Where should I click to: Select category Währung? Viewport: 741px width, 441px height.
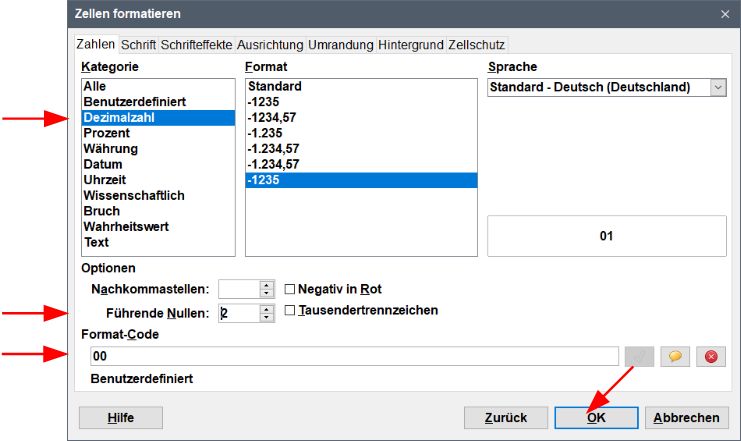(158, 149)
